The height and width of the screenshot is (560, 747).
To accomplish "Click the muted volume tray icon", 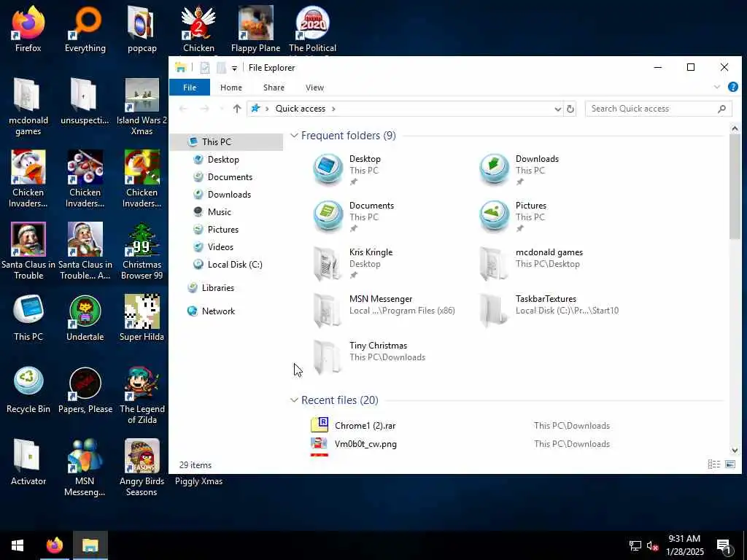I will (x=652, y=545).
